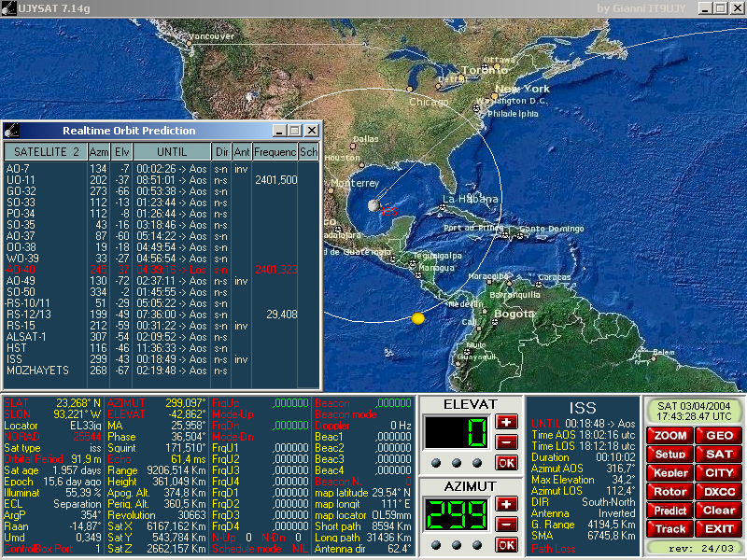Click the DXCC button
747x560 pixels.
click(718, 492)
